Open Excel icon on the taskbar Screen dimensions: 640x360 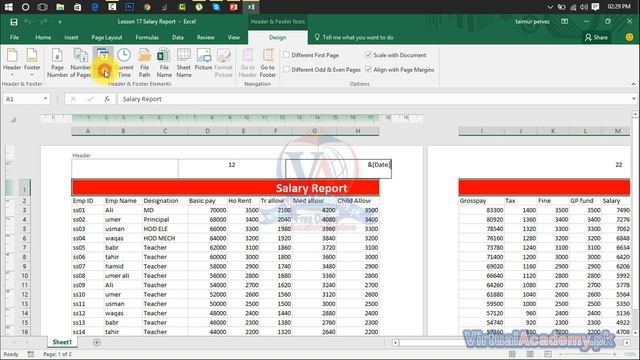coord(251,7)
